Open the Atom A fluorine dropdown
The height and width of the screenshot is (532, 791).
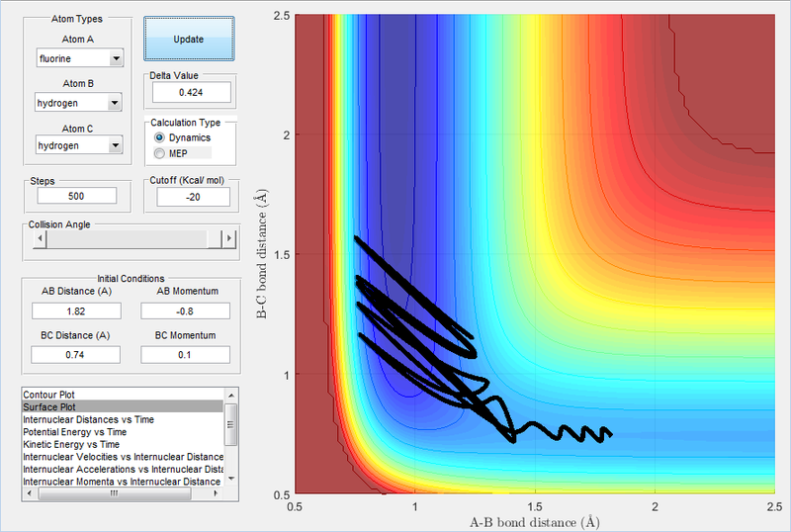click(x=80, y=58)
